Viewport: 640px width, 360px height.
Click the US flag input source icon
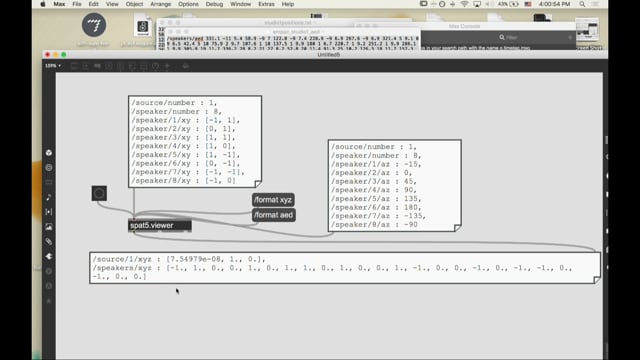tap(528, 4)
